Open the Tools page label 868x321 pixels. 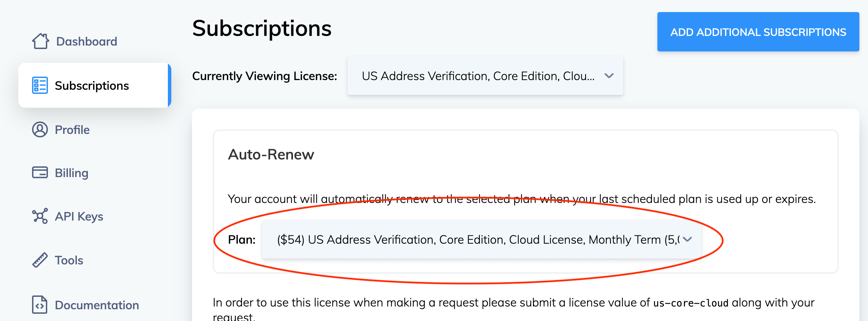69,260
